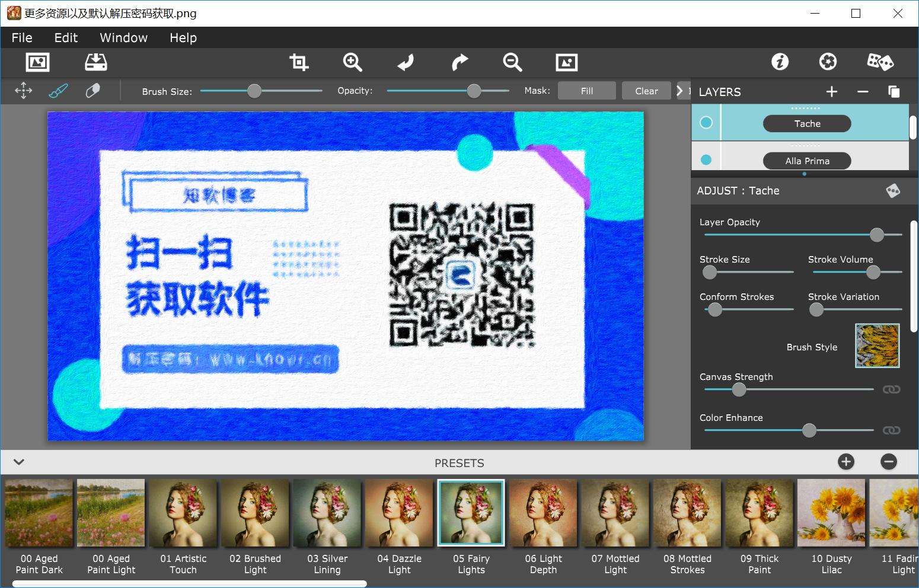Select the Tache layer name button
The width and height of the screenshot is (919, 588).
pyautogui.click(x=807, y=123)
